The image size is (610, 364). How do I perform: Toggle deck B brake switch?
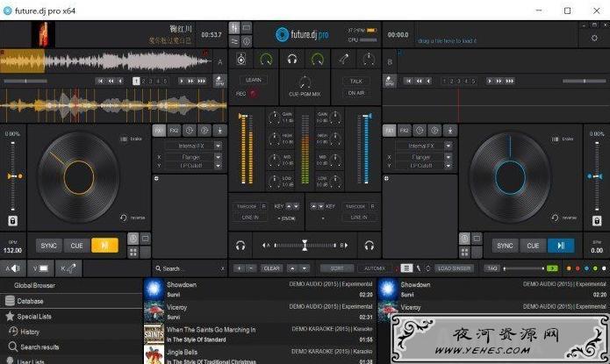point(556,139)
